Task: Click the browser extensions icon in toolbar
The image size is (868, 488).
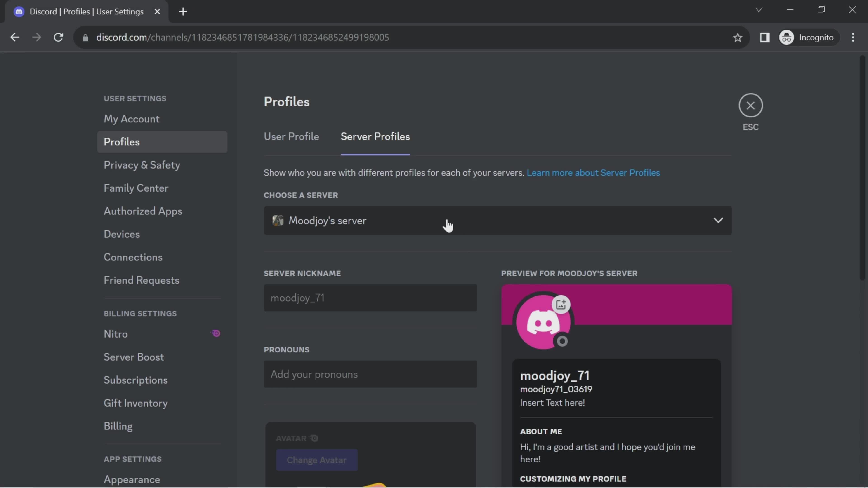Action: [x=765, y=38]
